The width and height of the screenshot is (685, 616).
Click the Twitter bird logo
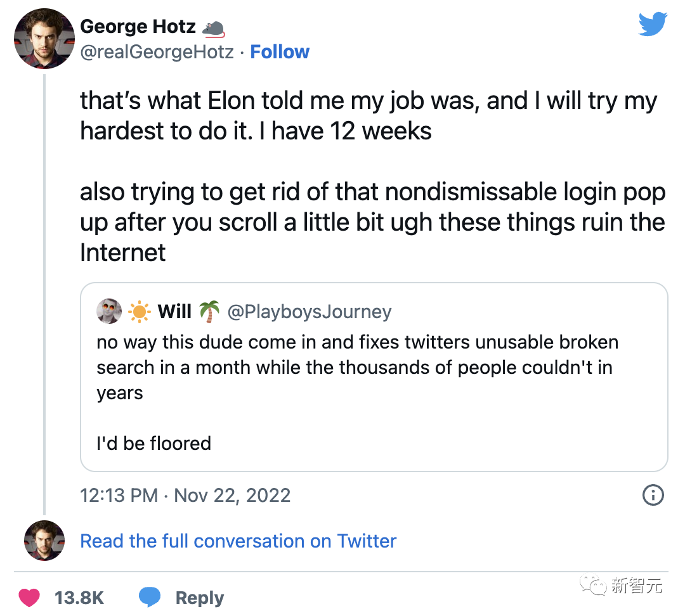coord(653,24)
